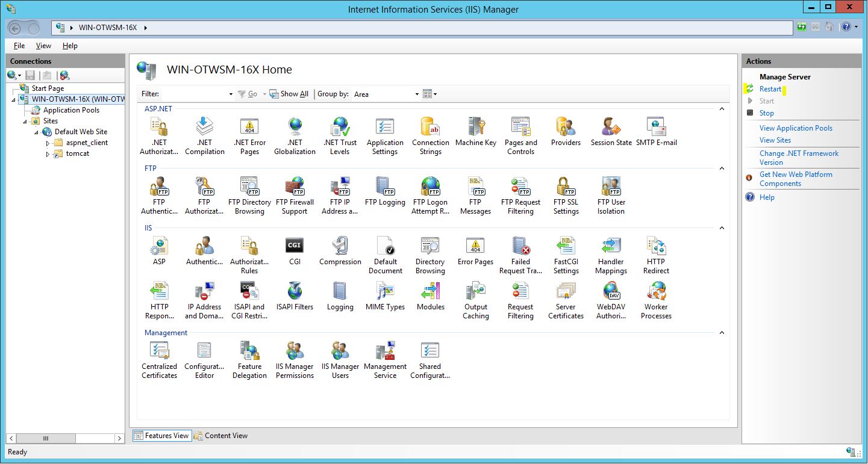The height and width of the screenshot is (464, 868).
Task: Open Output Caching feature
Action: [x=476, y=300]
